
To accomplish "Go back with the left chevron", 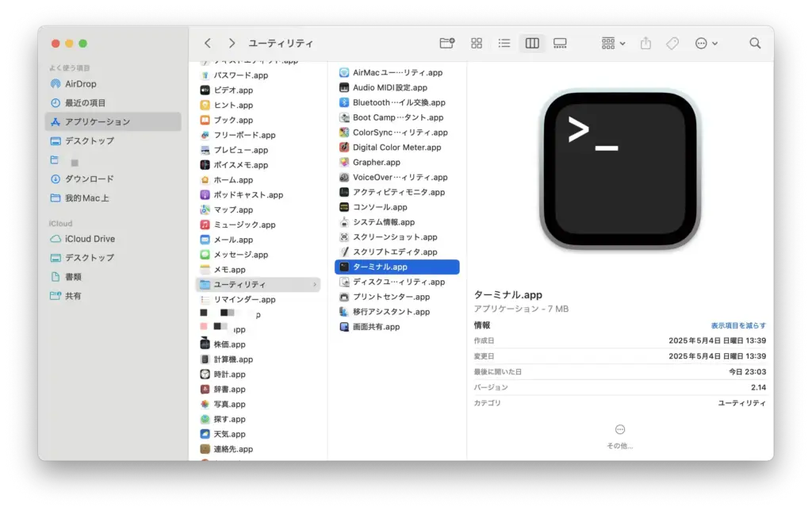I will tap(208, 44).
